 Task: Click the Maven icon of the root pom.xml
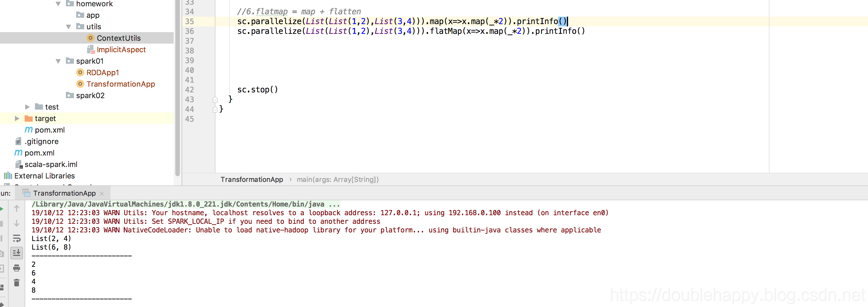(x=18, y=153)
